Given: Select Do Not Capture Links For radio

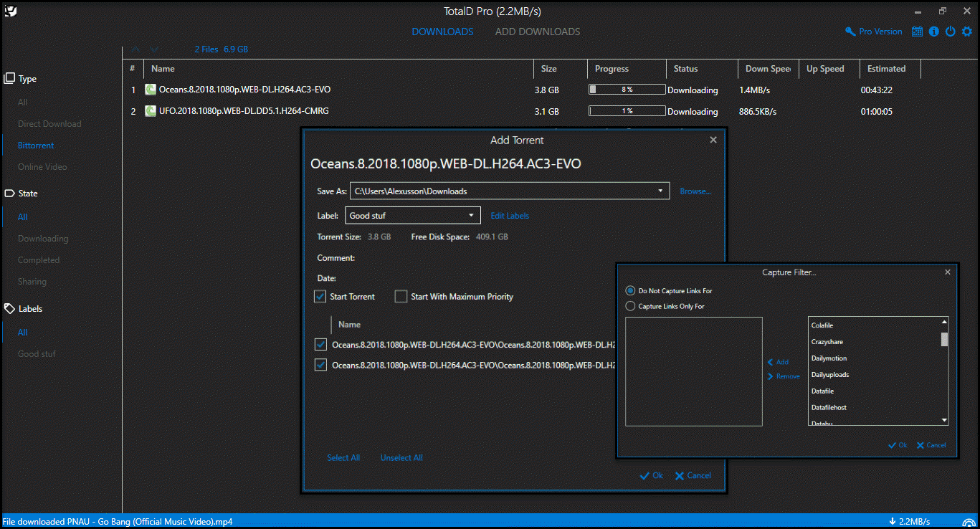Looking at the screenshot, I should [x=630, y=291].
